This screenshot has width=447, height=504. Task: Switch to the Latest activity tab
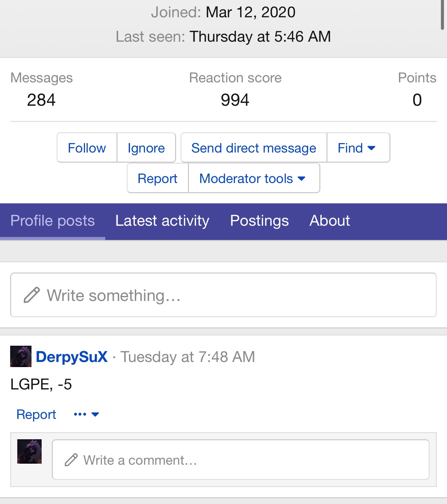162,221
